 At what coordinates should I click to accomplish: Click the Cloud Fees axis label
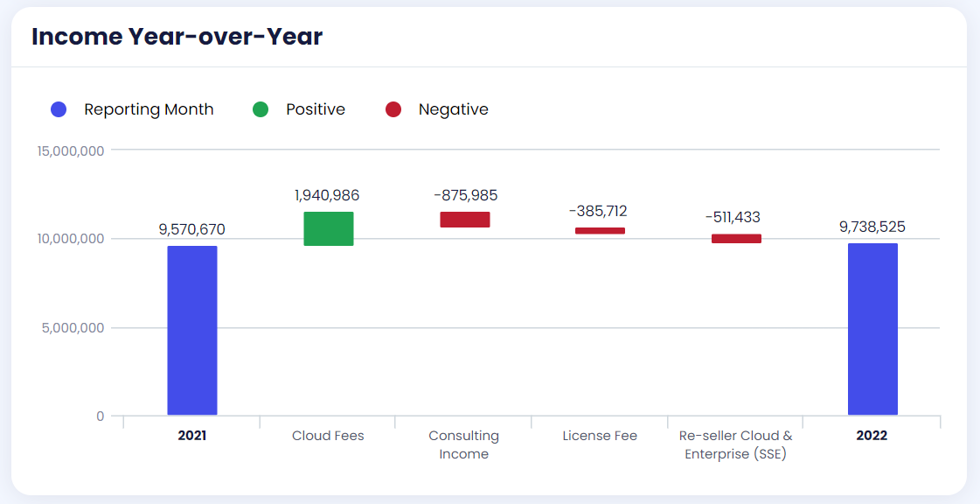click(x=328, y=436)
